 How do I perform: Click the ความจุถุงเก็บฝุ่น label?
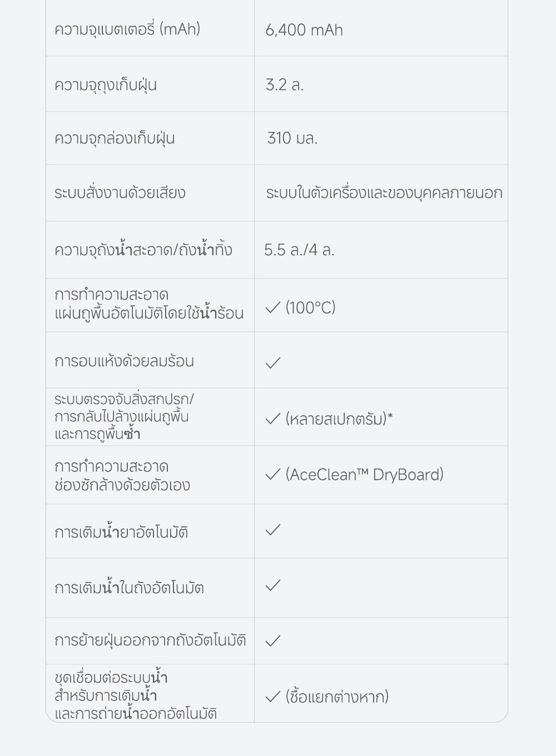point(106,85)
